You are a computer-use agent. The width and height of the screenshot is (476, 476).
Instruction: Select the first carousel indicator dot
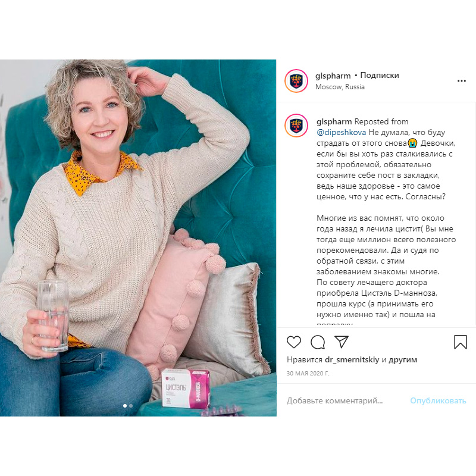[125, 406]
